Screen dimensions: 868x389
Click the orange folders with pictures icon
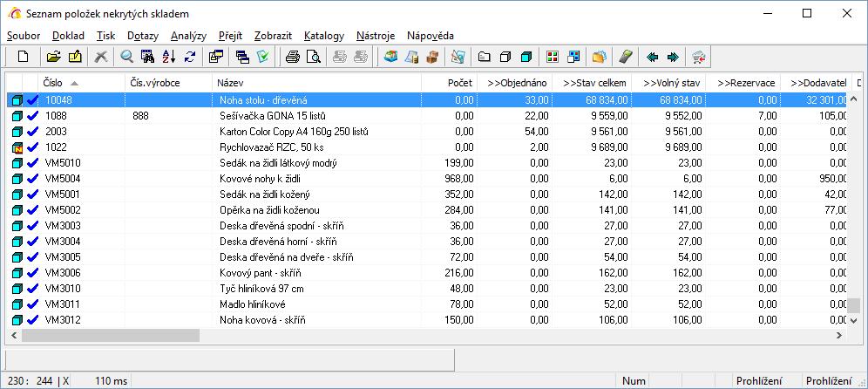coord(599,57)
